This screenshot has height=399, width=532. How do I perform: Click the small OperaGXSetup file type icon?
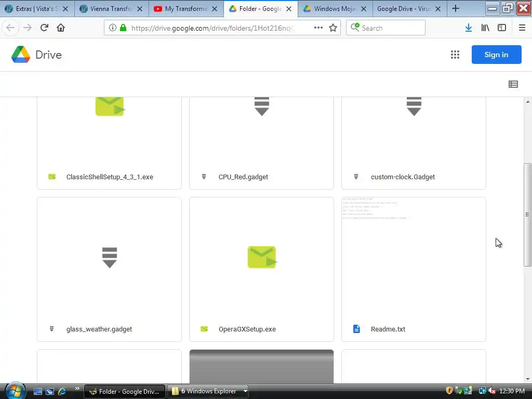pos(204,329)
